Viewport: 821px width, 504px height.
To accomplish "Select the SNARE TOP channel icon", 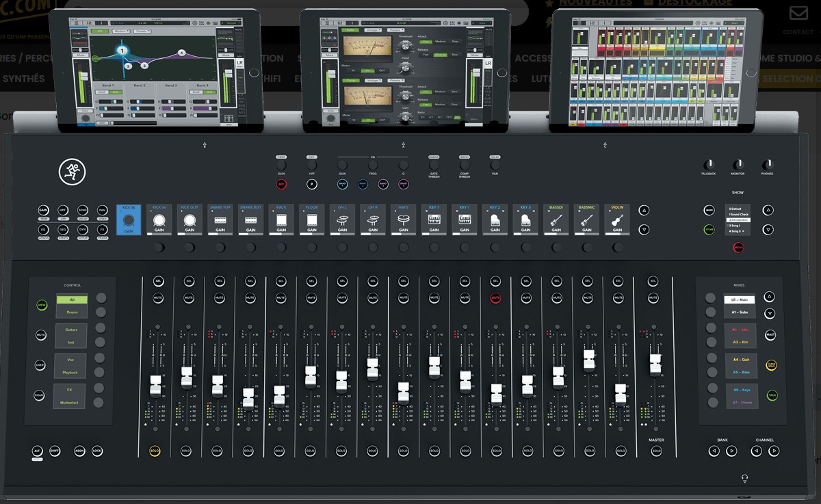I will [220, 220].
